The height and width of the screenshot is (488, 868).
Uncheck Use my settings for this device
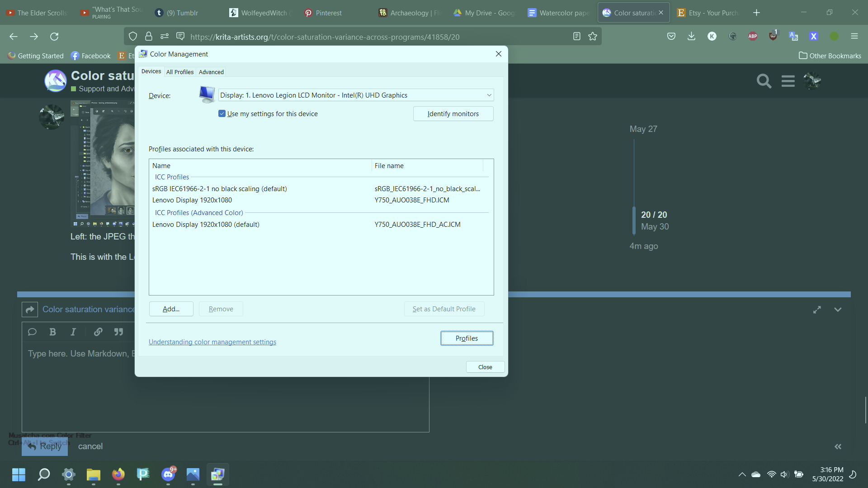(222, 114)
